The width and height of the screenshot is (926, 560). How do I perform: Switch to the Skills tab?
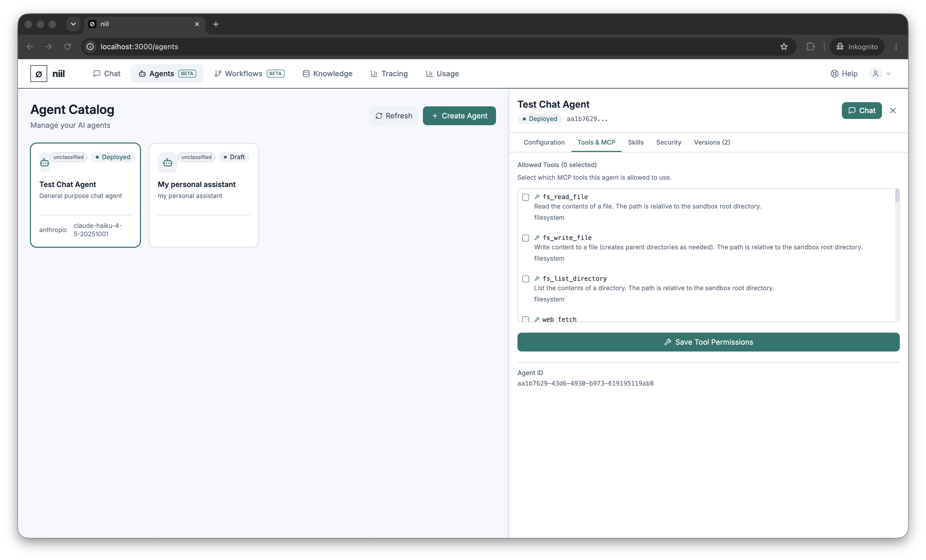635,142
